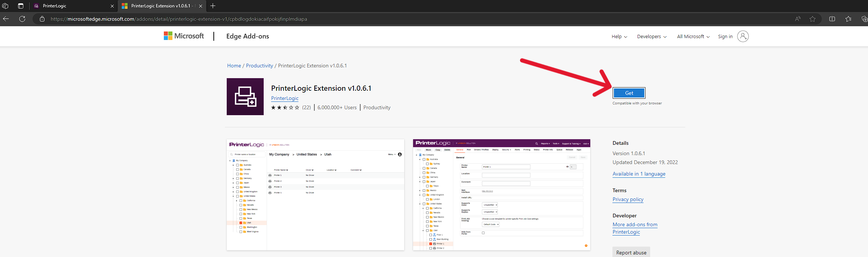Open first screenshot showing Utah printer list
Image resolution: width=868 pixels, height=257 pixels.
pyautogui.click(x=315, y=195)
